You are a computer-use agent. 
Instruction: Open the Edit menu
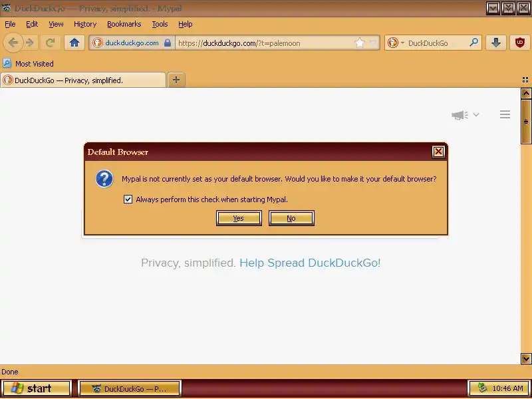[32, 24]
